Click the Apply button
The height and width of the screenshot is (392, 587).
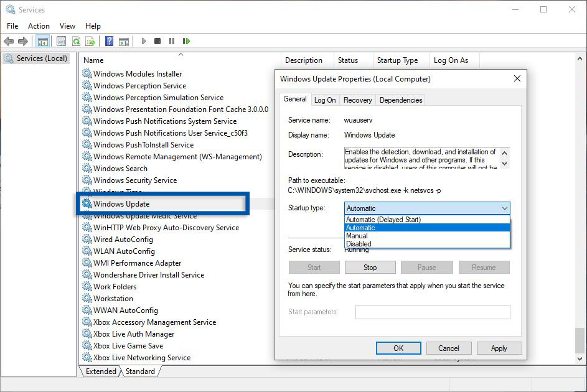click(x=499, y=348)
